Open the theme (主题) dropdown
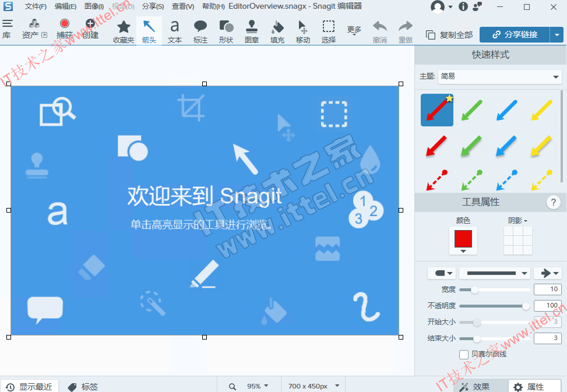 [500, 76]
